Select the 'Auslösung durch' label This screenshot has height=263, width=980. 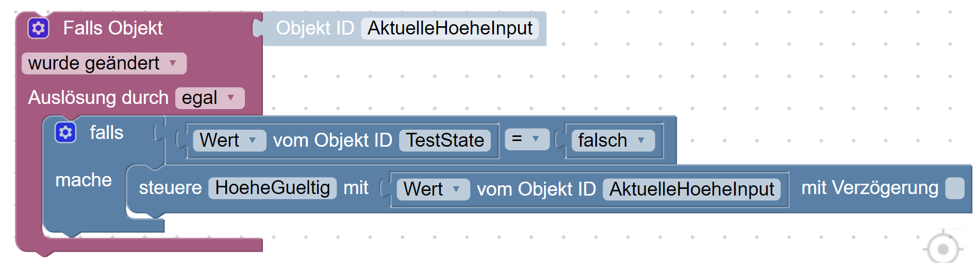(98, 98)
